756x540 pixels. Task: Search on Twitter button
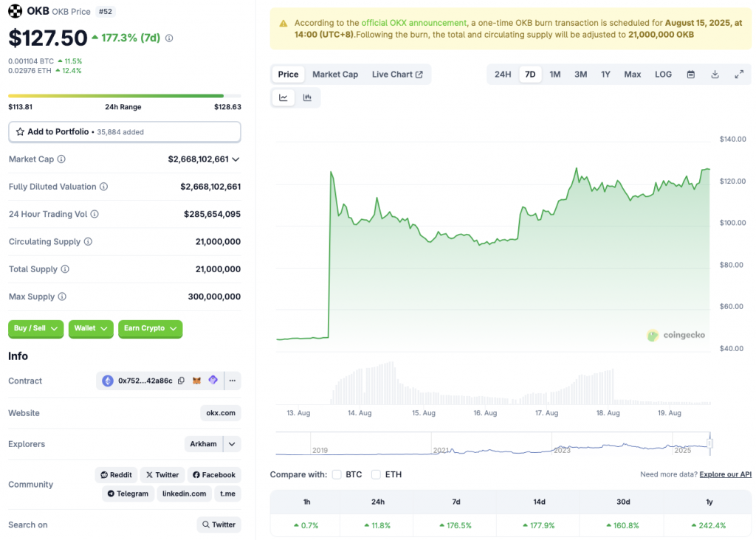219,525
